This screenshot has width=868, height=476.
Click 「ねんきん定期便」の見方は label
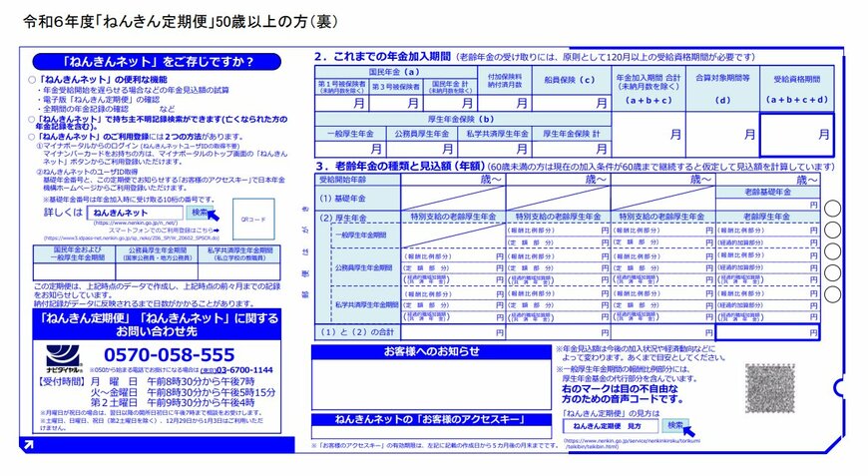(x=612, y=413)
